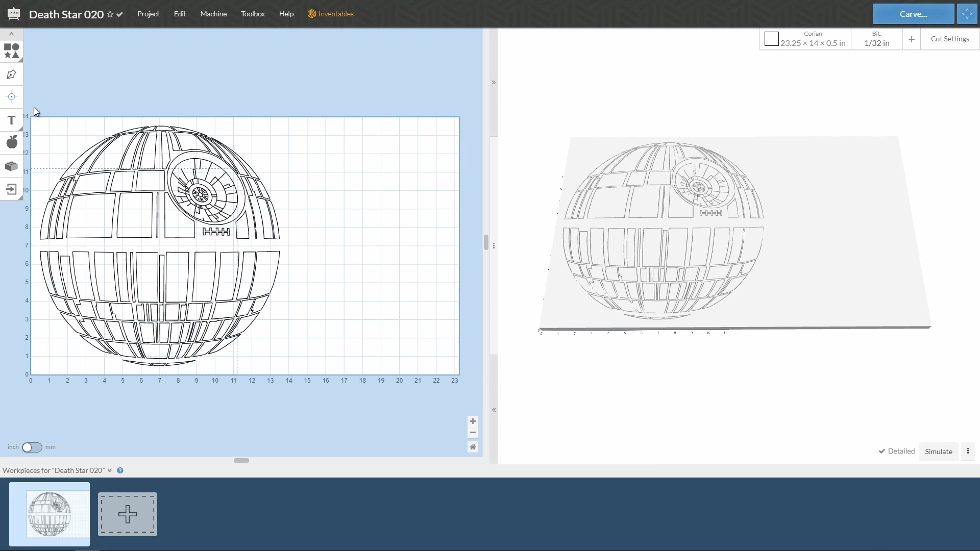Select the Death Star workpiece thumbnail
Screen dimensions: 980x551
49,514
